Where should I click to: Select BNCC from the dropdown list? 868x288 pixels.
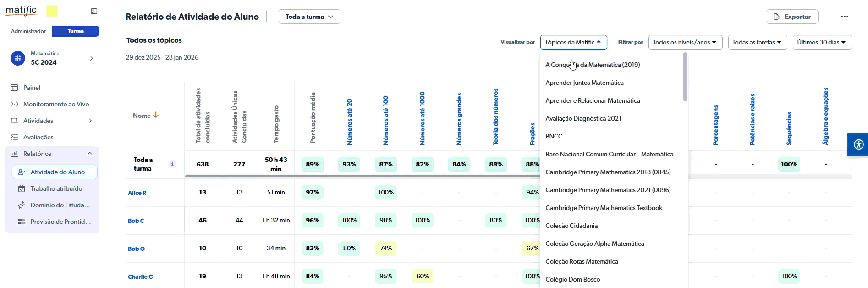pos(554,136)
